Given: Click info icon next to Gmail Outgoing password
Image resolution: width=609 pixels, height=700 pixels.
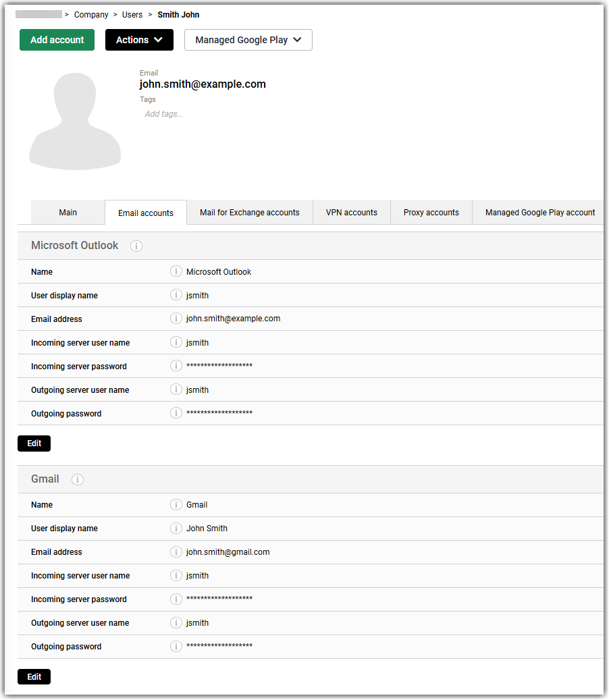Looking at the screenshot, I should pos(176,646).
